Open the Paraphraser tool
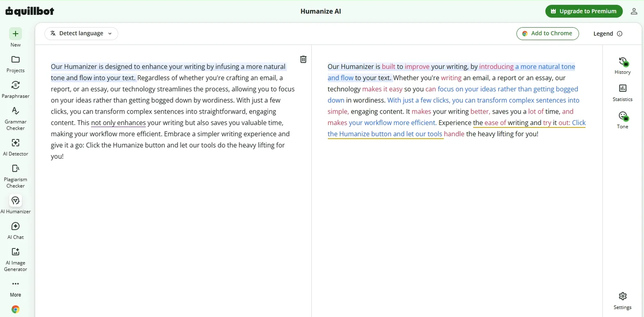Viewport: 644px width, 317px height. 16,90
